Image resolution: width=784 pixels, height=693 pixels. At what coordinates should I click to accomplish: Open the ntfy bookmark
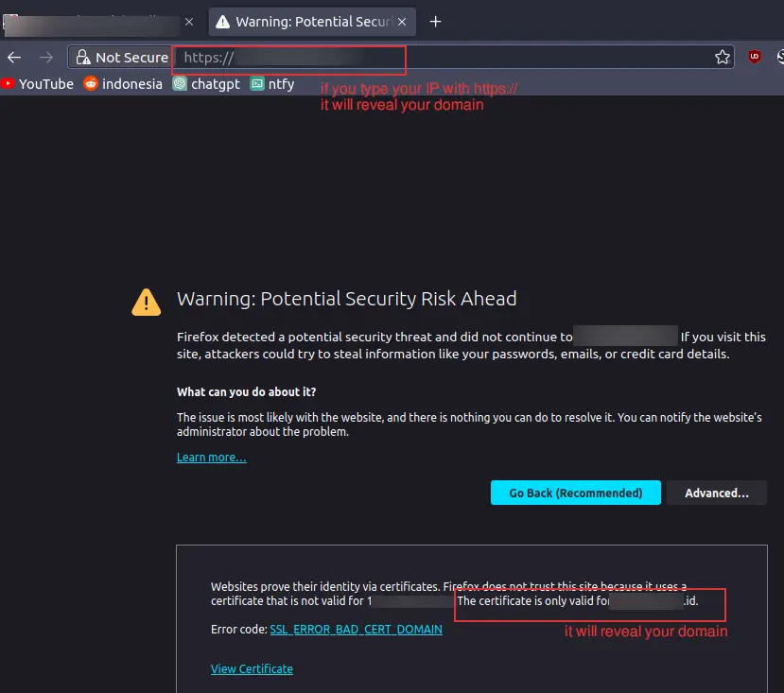272,83
